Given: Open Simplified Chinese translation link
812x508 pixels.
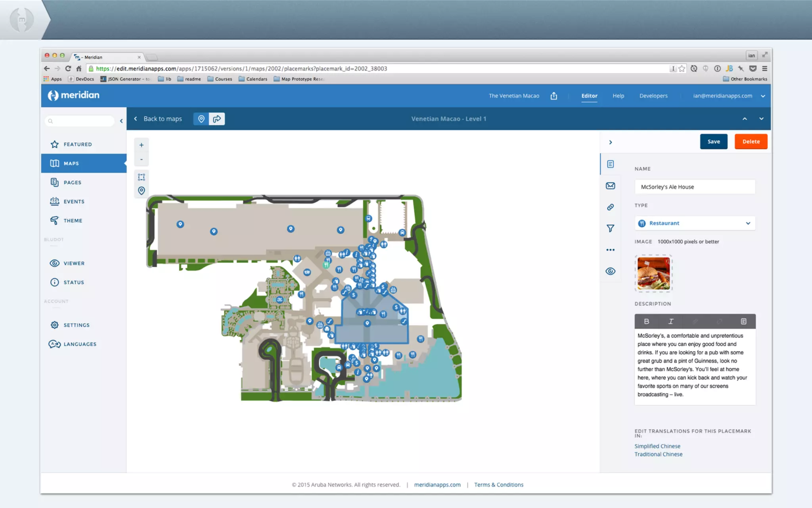Looking at the screenshot, I should point(657,446).
